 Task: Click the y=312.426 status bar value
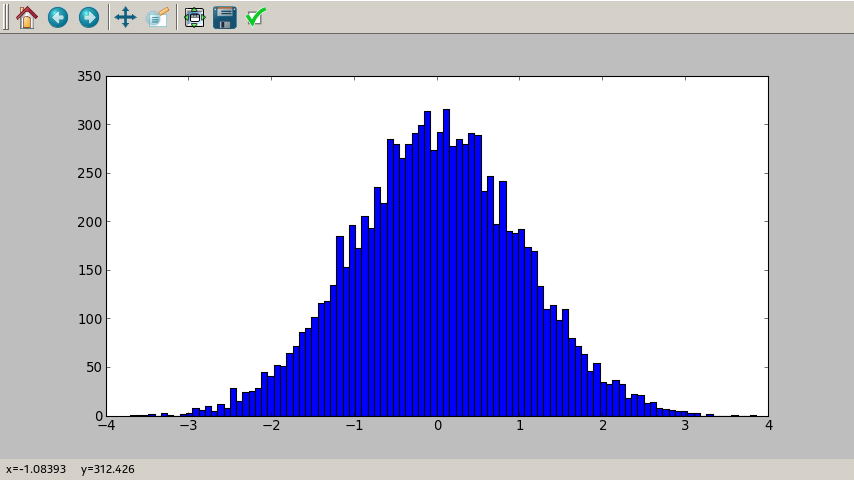[108, 469]
